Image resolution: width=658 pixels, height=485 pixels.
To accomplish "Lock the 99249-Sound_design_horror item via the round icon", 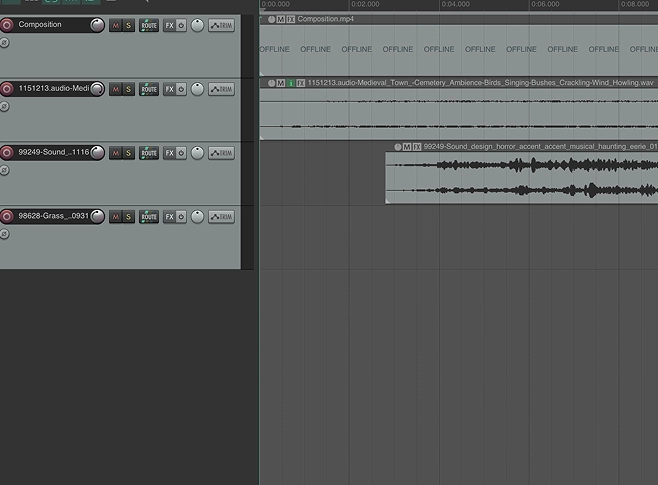I will click(x=397, y=147).
